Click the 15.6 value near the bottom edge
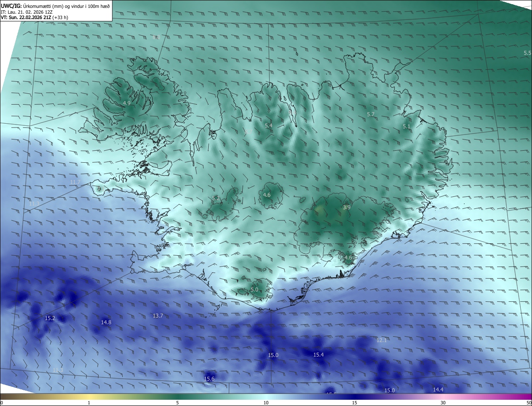The height and width of the screenshot is (406, 532). 209,379
